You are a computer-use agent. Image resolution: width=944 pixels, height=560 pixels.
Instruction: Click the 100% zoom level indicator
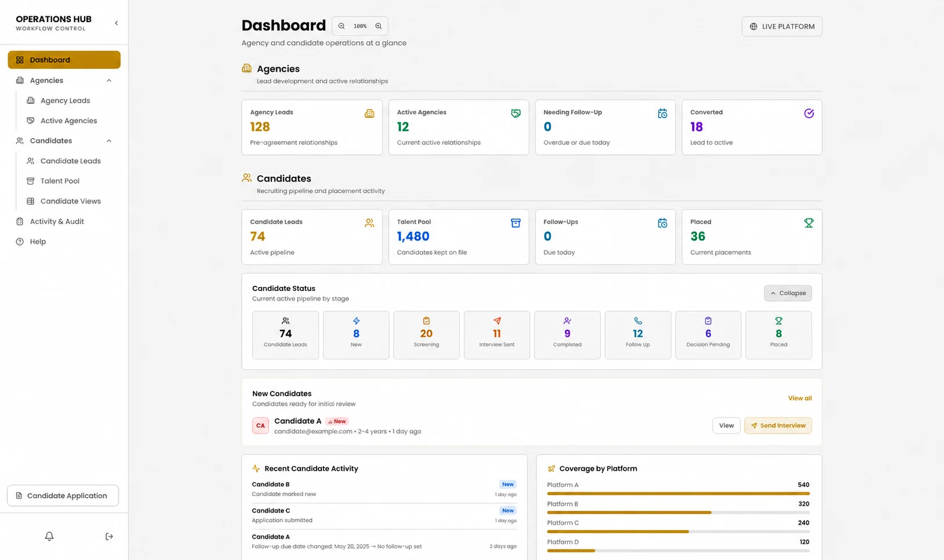360,26
